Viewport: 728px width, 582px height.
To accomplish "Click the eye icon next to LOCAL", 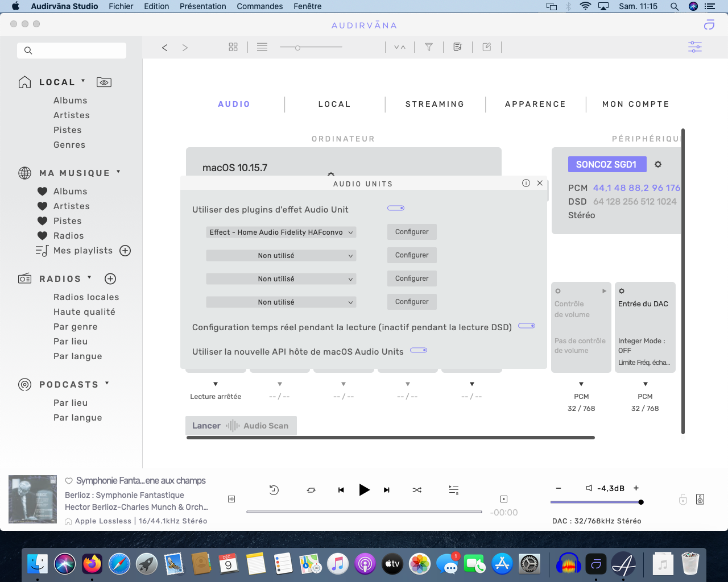I will (x=104, y=82).
